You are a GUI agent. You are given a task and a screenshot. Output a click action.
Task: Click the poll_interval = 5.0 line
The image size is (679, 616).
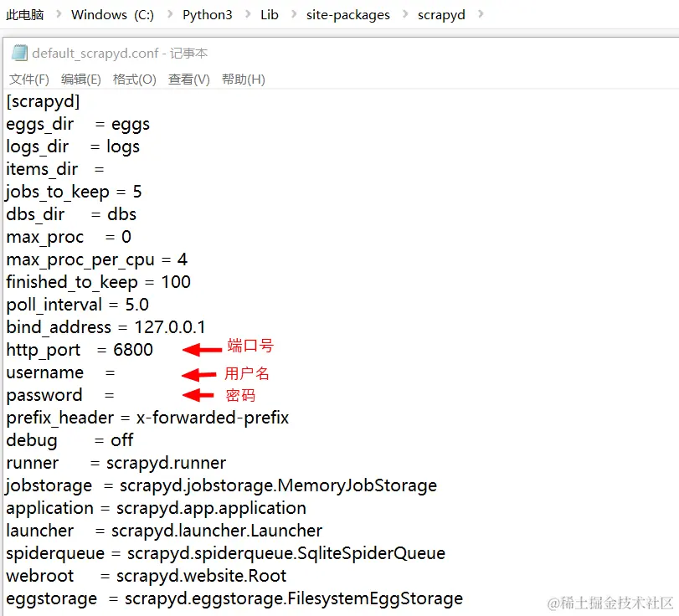pyautogui.click(x=78, y=305)
